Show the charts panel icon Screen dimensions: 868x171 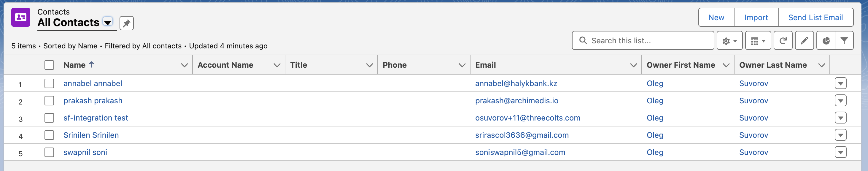tap(826, 41)
